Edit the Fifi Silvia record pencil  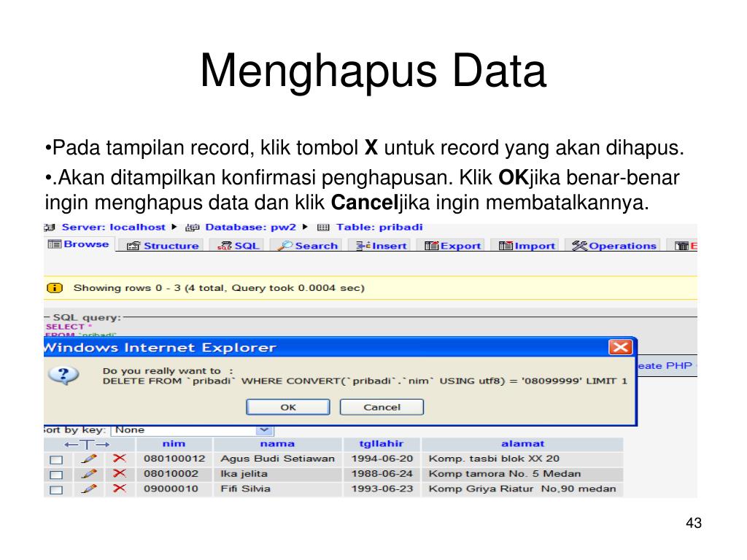88,489
